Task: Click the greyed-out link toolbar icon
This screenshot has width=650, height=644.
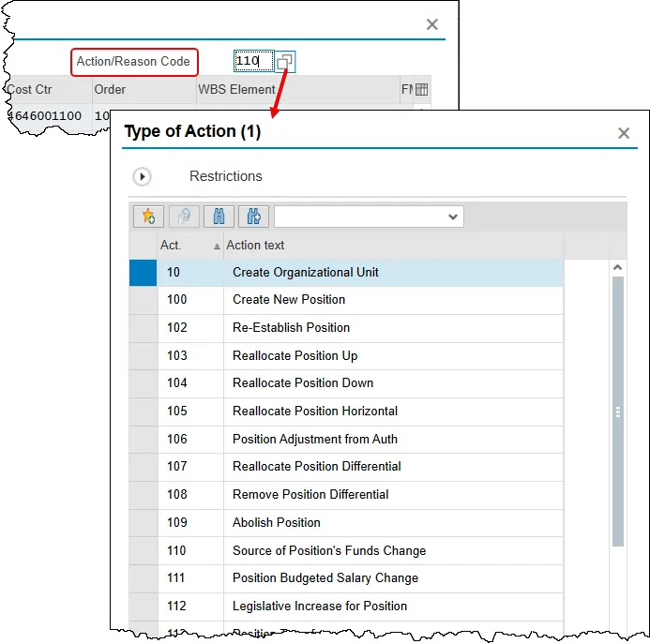Action: click(184, 217)
